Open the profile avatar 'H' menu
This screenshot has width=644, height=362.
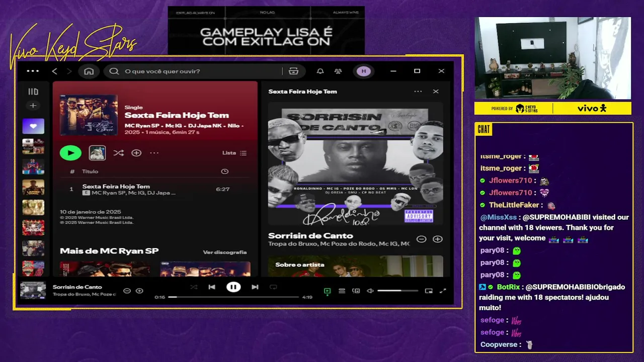[x=364, y=71]
